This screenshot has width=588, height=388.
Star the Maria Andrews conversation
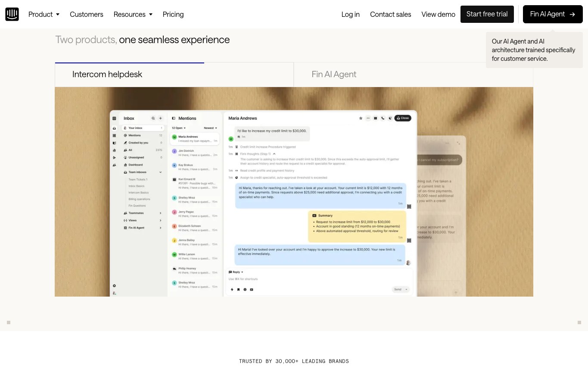(361, 118)
